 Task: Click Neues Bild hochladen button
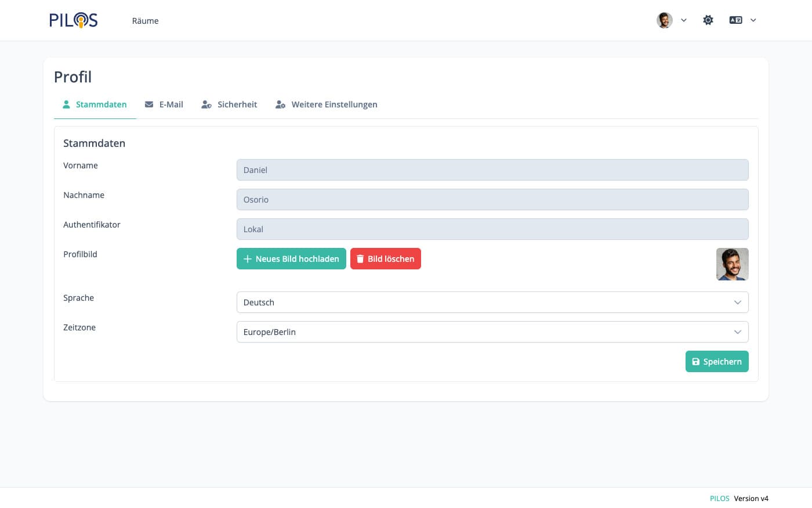(x=291, y=259)
